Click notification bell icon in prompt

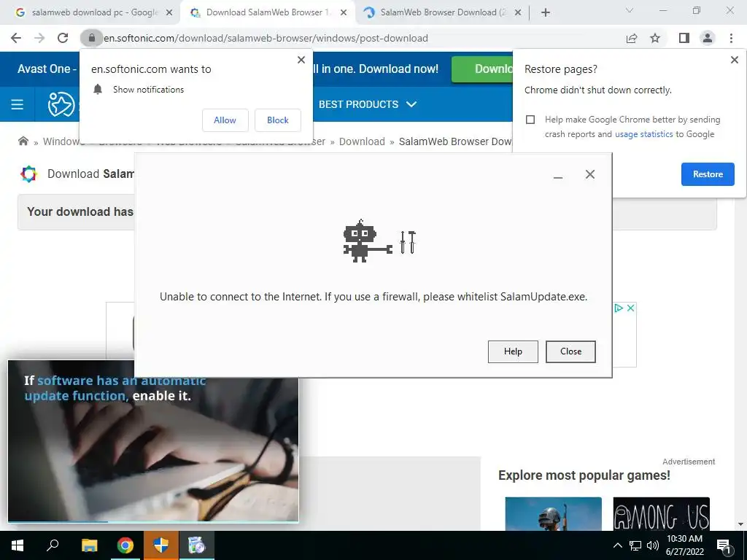click(x=98, y=90)
